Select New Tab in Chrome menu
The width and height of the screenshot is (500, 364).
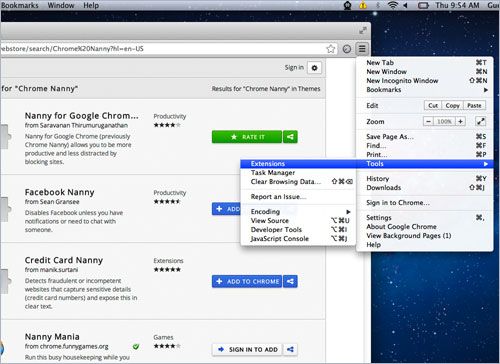(425, 63)
